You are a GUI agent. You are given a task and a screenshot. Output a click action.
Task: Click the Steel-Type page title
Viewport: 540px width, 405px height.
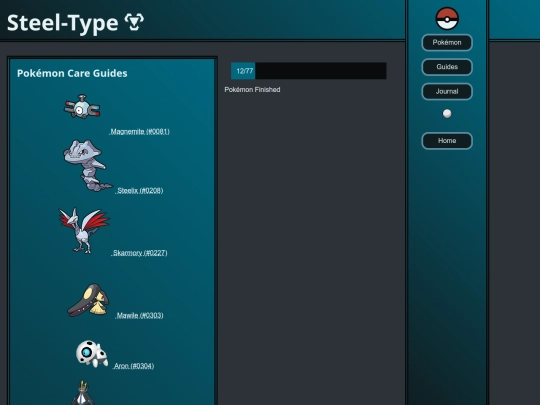[x=63, y=23]
